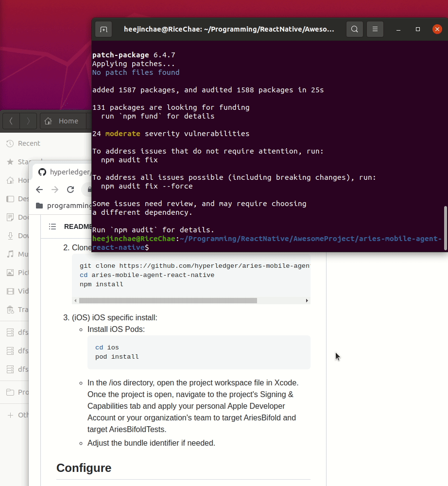Viewport: 448px width, 486px height.
Task: Open a new terminal tab with the plus icon
Action: click(x=103, y=30)
